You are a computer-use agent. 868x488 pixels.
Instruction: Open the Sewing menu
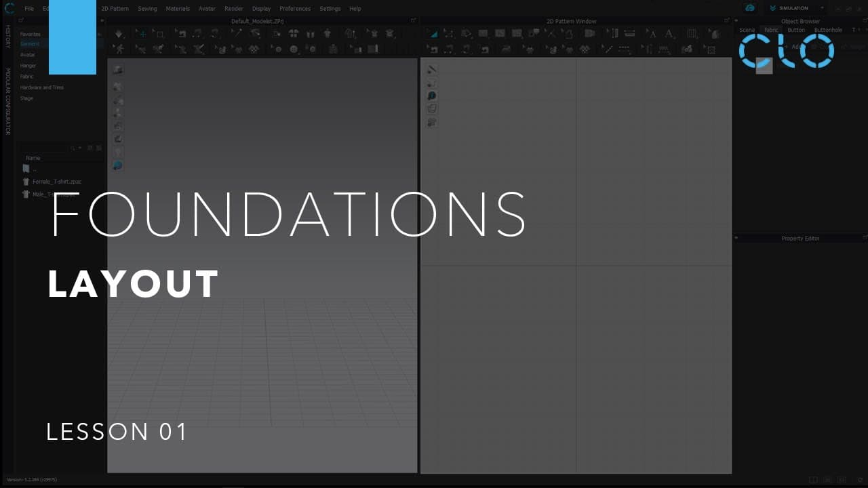tap(147, 9)
